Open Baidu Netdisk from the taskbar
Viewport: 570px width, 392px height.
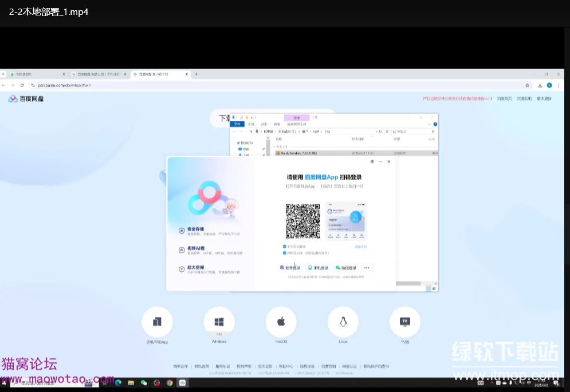pos(183,382)
